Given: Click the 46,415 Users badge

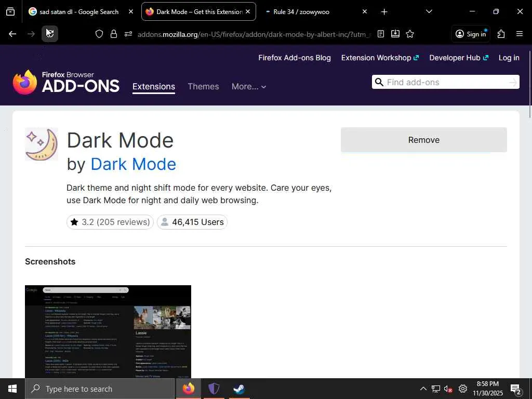Looking at the screenshot, I should [x=192, y=222].
